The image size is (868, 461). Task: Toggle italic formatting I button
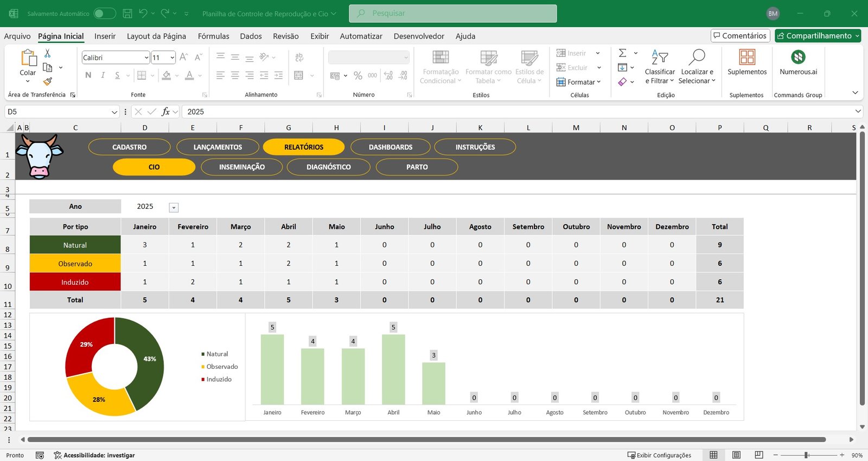coord(103,75)
